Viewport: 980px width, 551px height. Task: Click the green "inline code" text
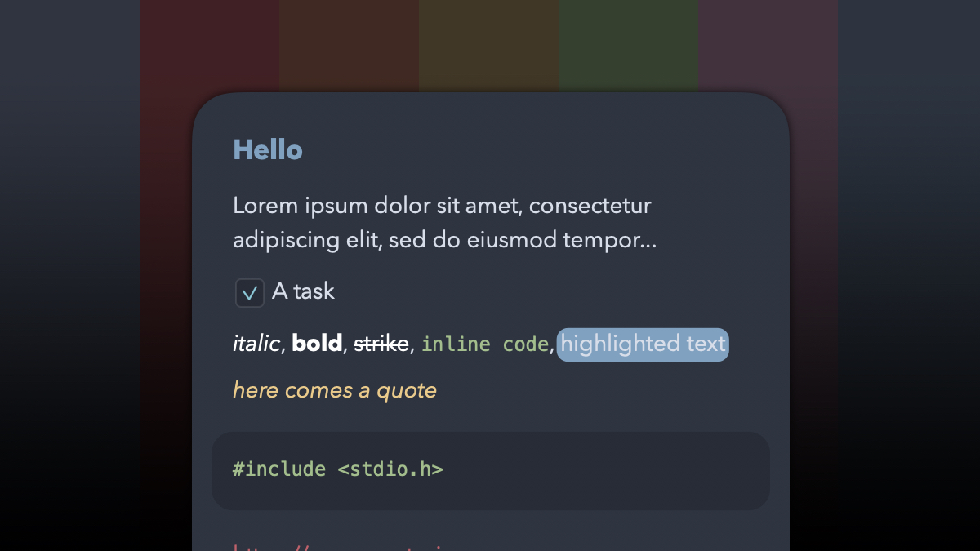[x=484, y=344]
